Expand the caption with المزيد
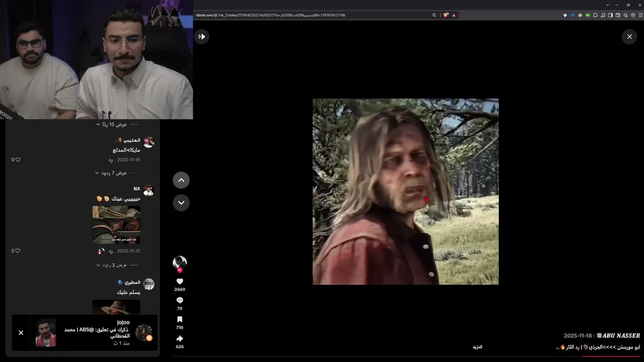The width and height of the screenshot is (644, 362). tap(477, 347)
